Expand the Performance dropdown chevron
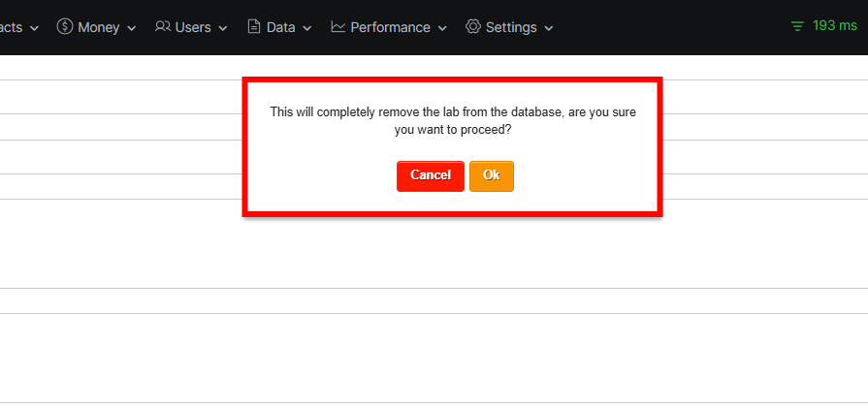The image size is (868, 408). point(442,28)
